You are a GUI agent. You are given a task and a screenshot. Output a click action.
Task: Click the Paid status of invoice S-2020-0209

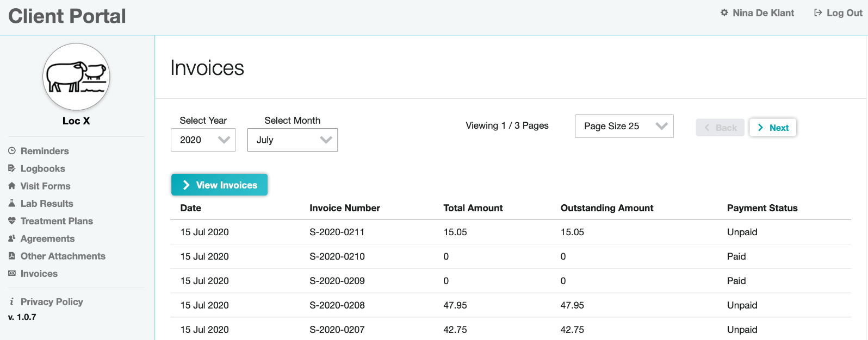[736, 281]
